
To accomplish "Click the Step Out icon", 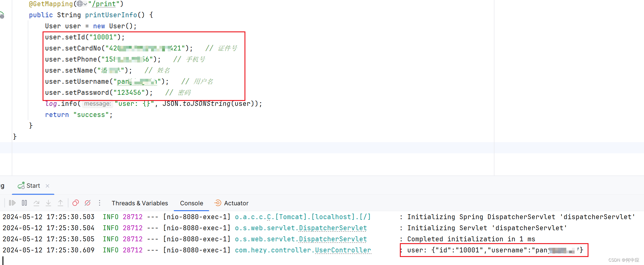I will pyautogui.click(x=60, y=203).
